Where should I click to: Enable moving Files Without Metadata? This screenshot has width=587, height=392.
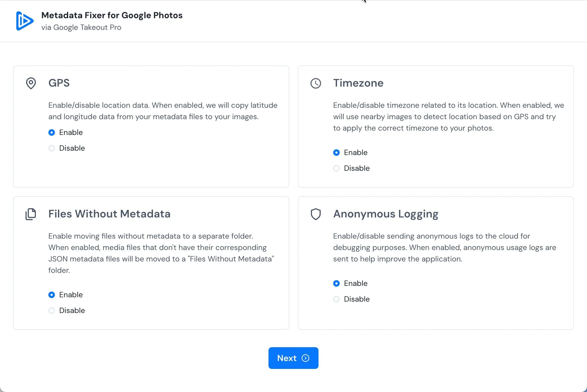52,295
